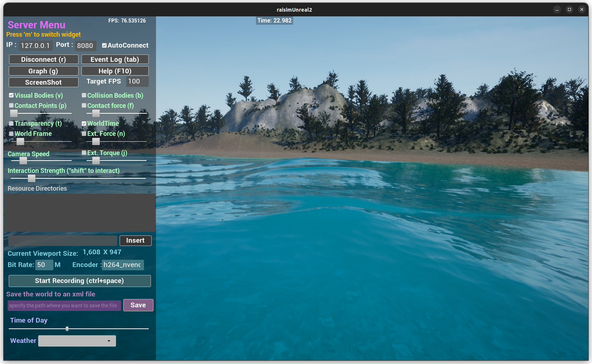Open the Weather dropdown

tap(77, 341)
